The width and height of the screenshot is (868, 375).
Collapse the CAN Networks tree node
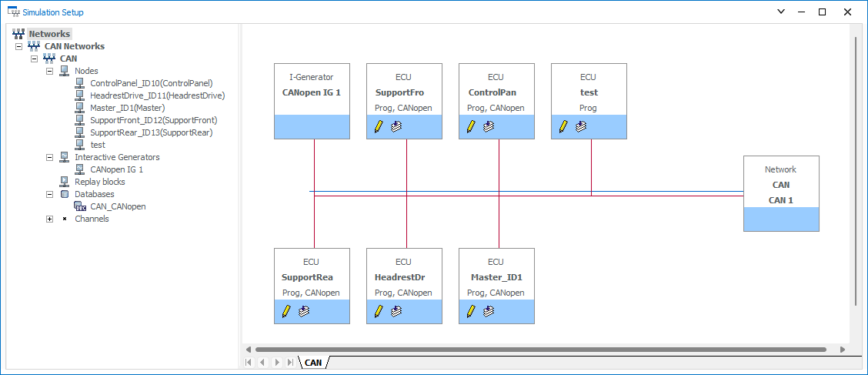pos(18,46)
